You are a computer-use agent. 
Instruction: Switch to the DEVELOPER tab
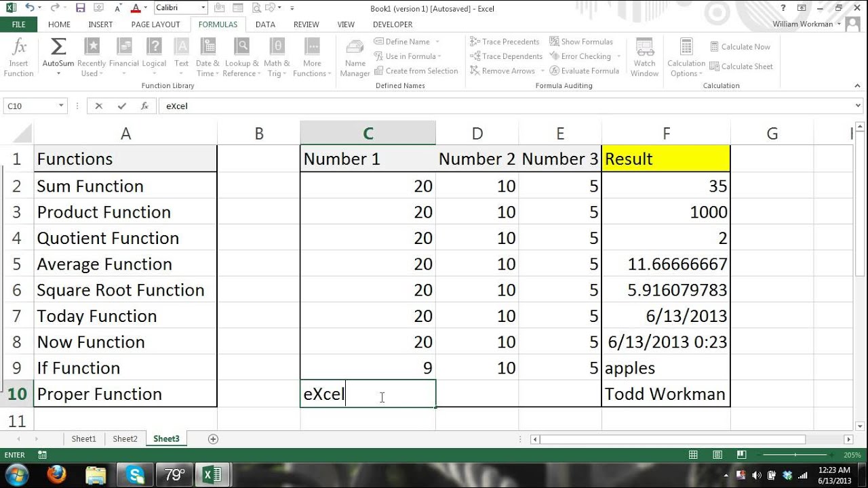392,24
